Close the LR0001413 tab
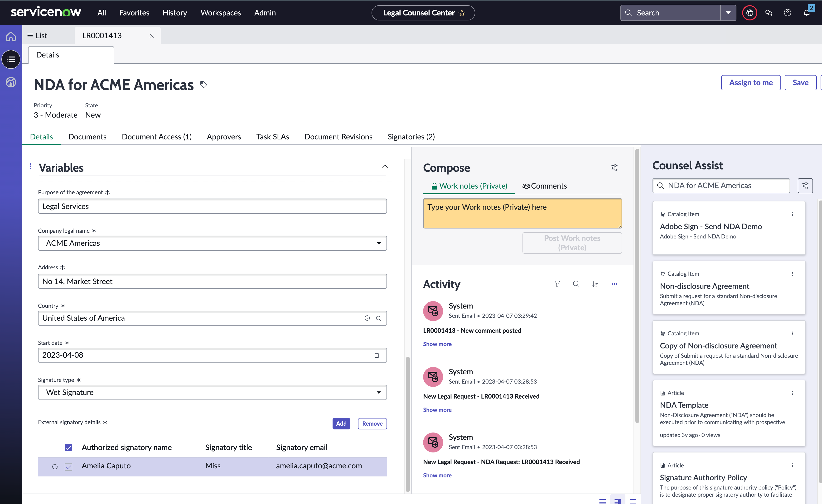This screenshot has height=504, width=822. [151, 36]
